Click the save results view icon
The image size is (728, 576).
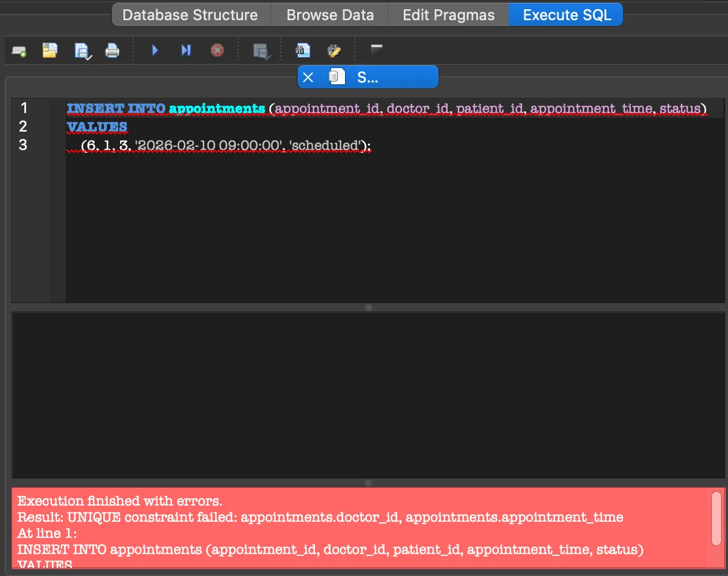click(261, 51)
